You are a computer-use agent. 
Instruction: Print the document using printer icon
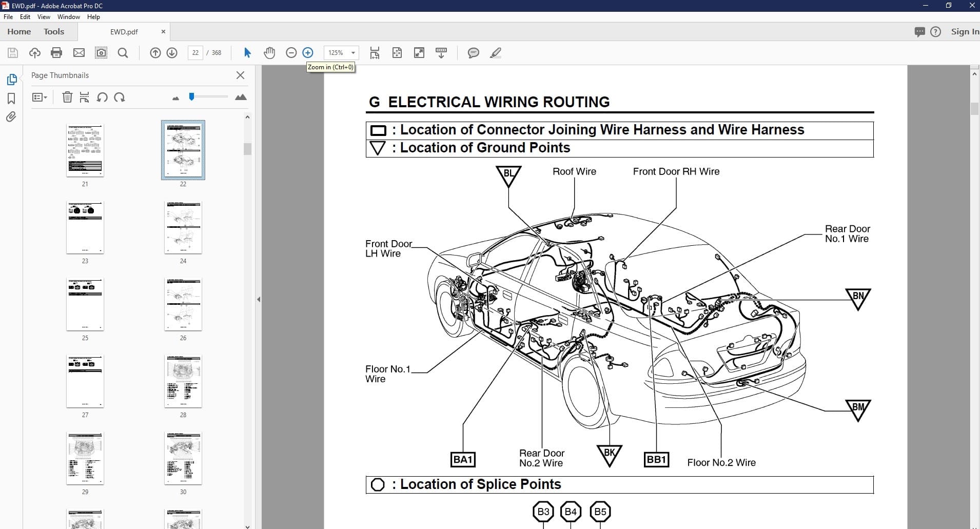56,53
